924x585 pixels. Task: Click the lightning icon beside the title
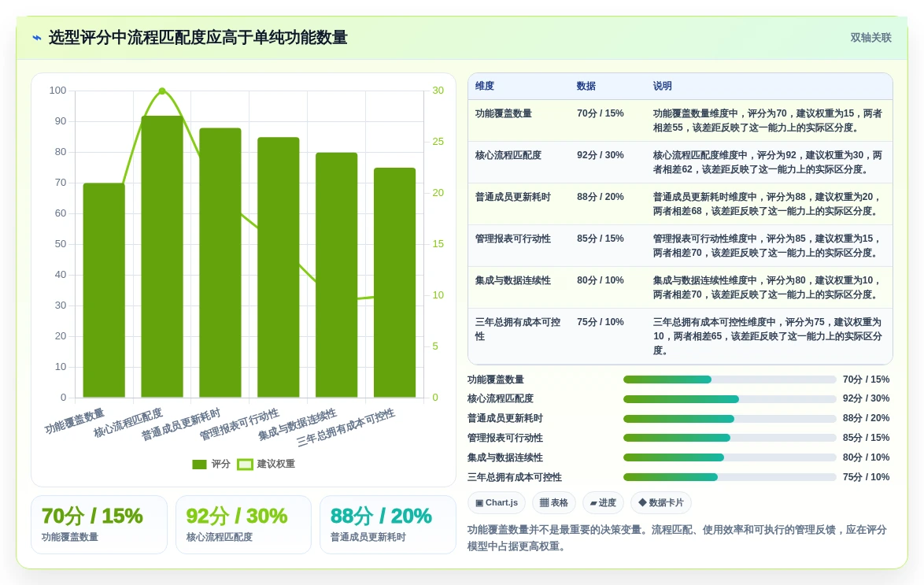(37, 38)
